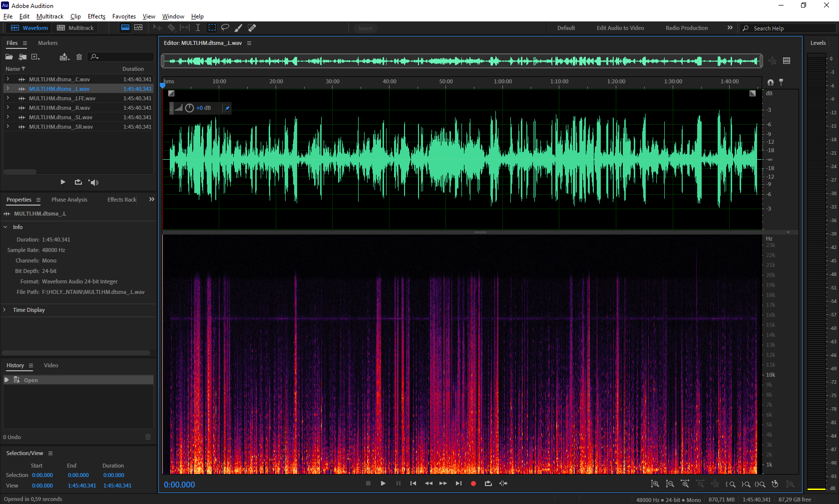Select the Spot Healing Brush tool
Viewport: 839px width, 504px height.
pos(252,28)
